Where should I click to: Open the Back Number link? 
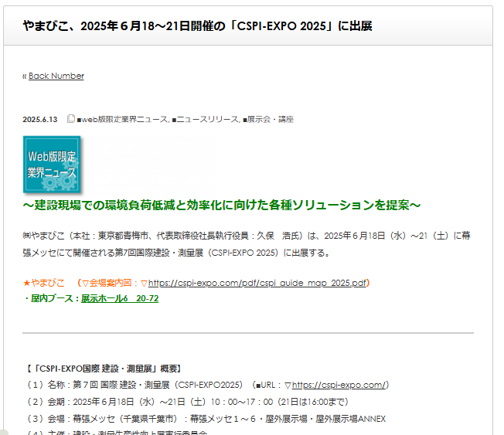[56, 76]
